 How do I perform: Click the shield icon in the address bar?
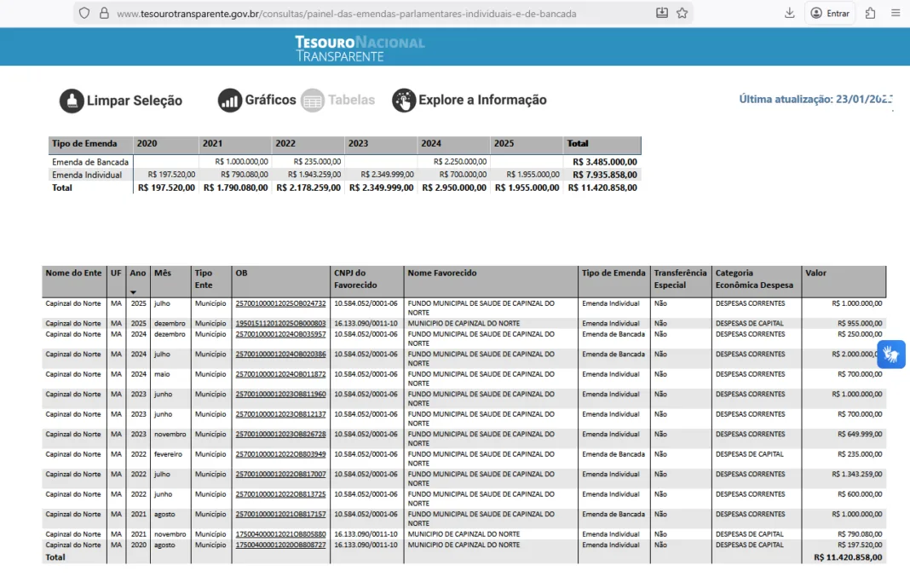(x=84, y=13)
